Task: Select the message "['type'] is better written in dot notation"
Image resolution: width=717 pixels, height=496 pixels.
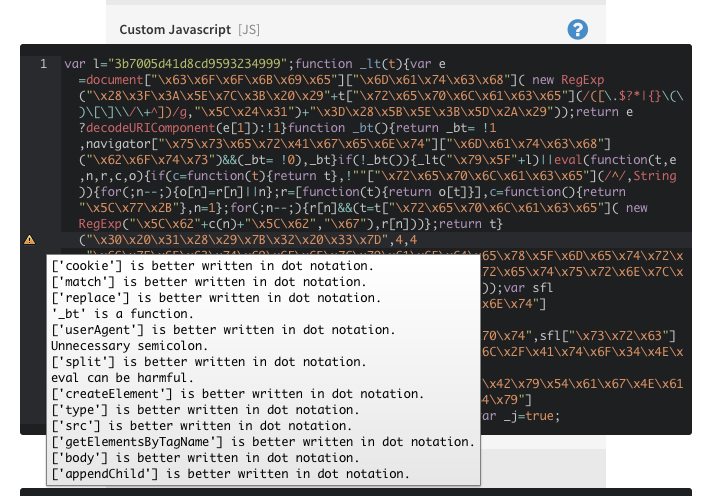Action: click(x=205, y=410)
